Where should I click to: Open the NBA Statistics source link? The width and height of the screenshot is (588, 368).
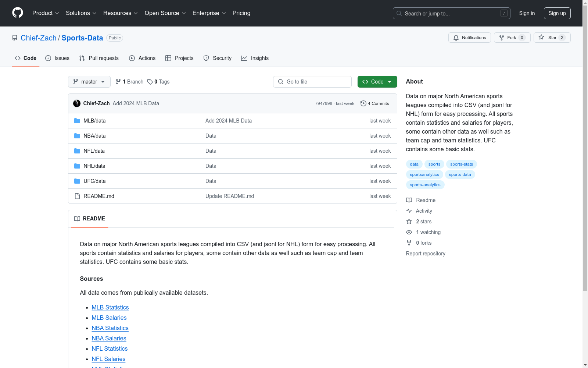(x=110, y=328)
